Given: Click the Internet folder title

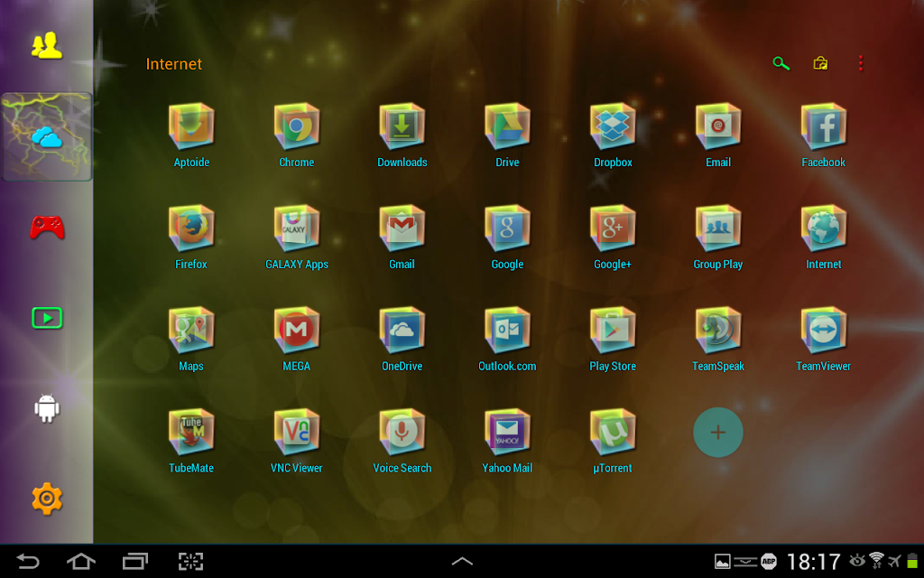Looking at the screenshot, I should click(x=174, y=64).
